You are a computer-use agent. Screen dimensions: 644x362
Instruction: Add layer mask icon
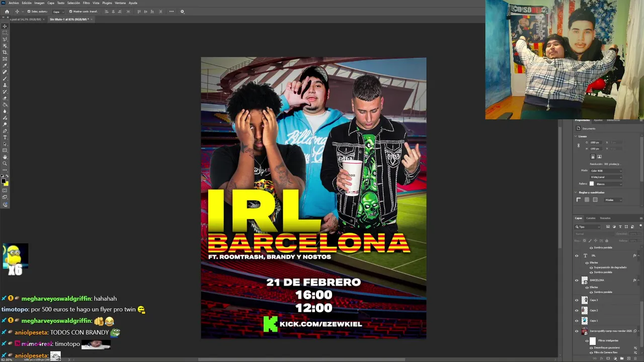pos(608,358)
